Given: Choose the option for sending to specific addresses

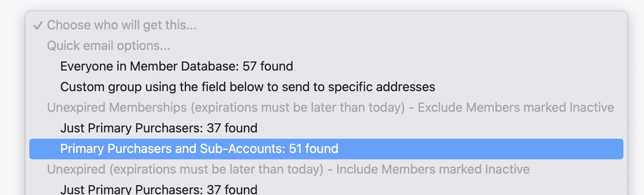Looking at the screenshot, I should pos(247,87).
